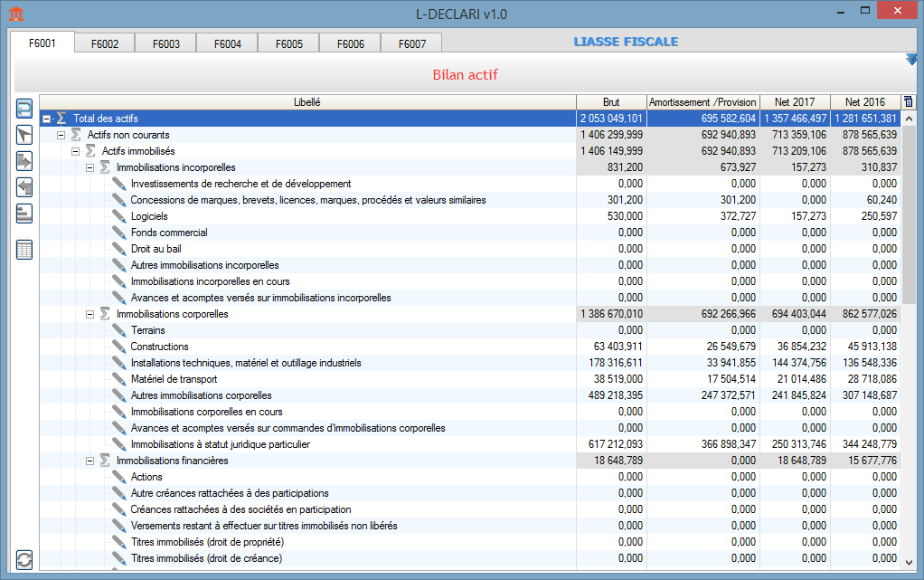Switch to the F6002 tab
This screenshot has width=924, height=580.
105,43
